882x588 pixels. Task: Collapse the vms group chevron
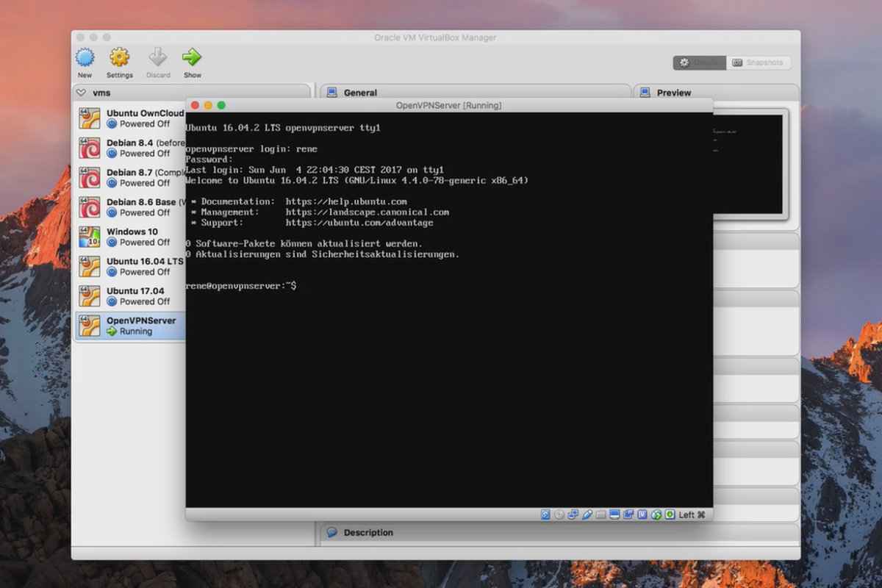pos(79,93)
